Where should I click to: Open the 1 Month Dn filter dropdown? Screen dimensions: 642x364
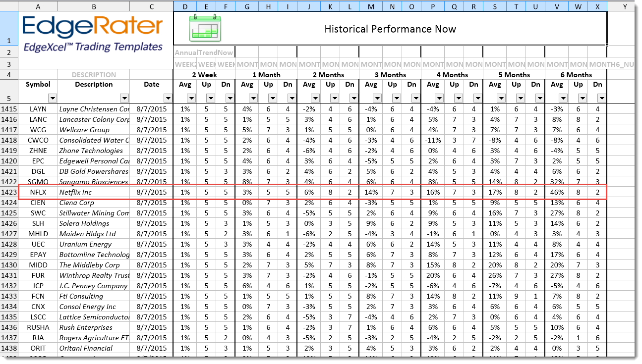pos(292,98)
